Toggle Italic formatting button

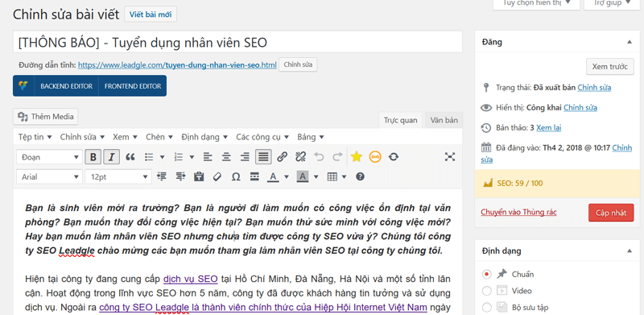tap(111, 156)
